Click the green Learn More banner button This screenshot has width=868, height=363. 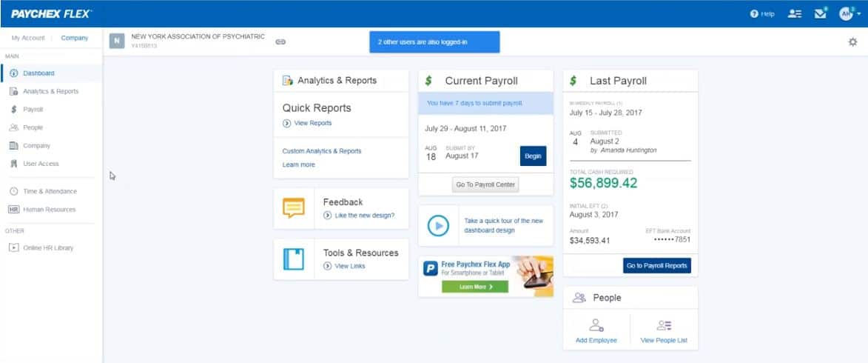coord(475,287)
